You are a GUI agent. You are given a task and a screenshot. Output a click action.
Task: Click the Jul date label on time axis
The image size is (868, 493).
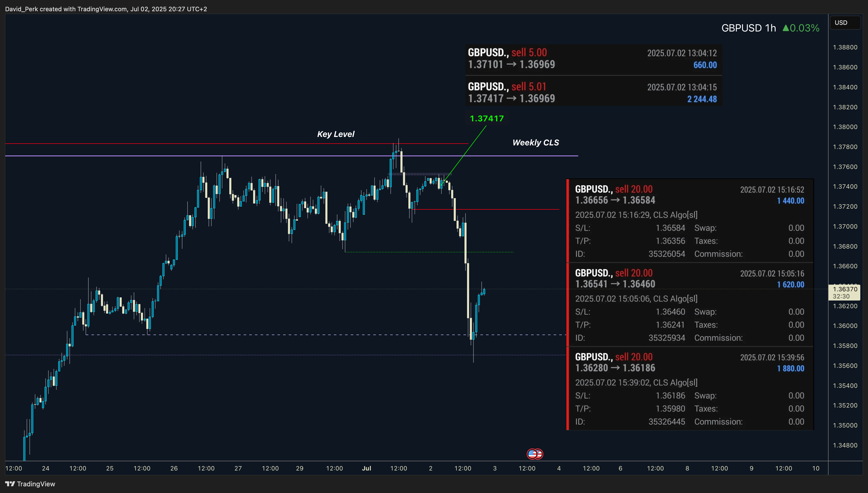[x=366, y=468]
